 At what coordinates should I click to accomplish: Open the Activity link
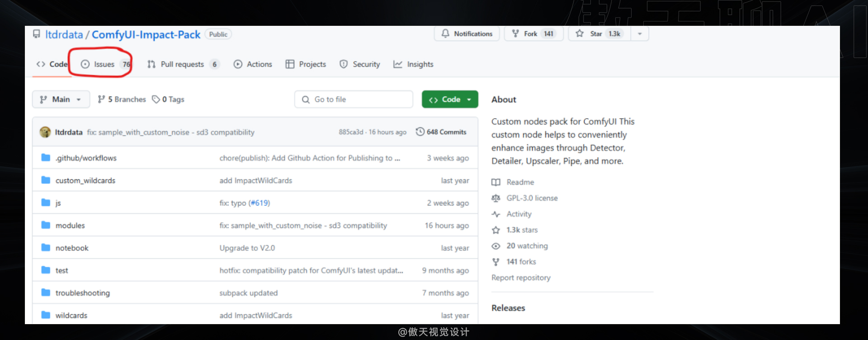tap(519, 214)
